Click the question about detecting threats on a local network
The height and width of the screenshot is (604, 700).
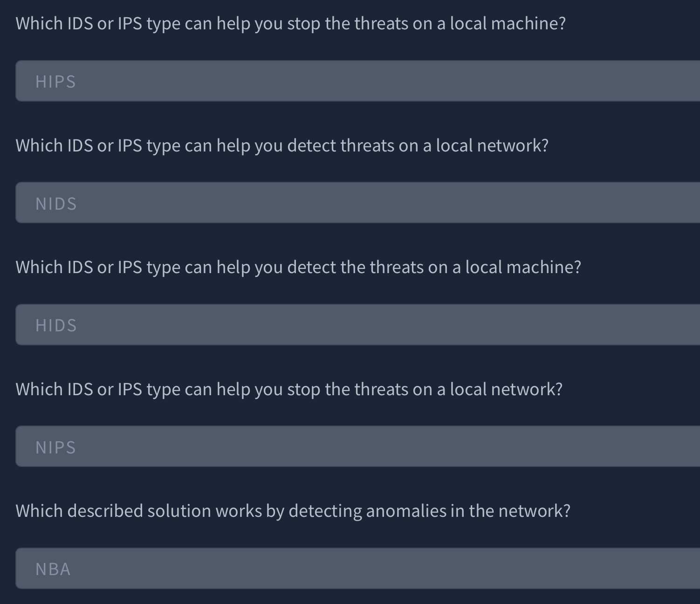[282, 146]
